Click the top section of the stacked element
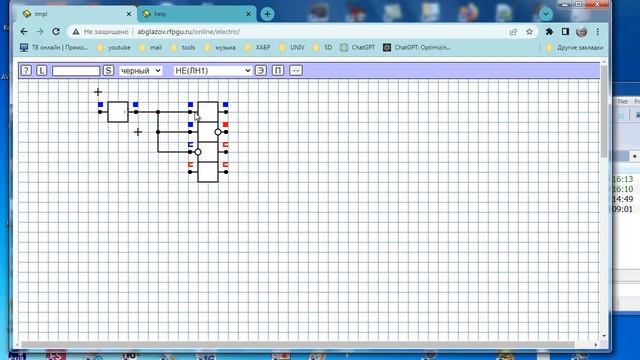 (208, 112)
